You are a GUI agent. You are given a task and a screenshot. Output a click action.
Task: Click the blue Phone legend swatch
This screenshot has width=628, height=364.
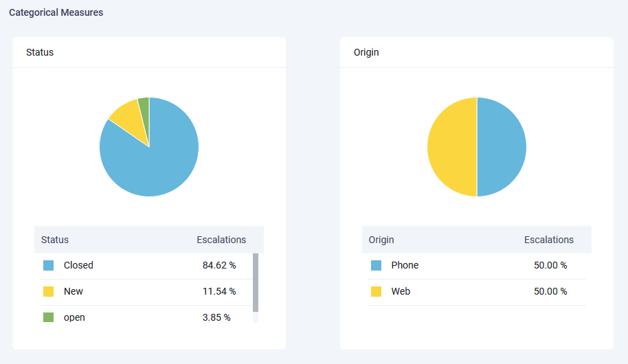coord(376,265)
